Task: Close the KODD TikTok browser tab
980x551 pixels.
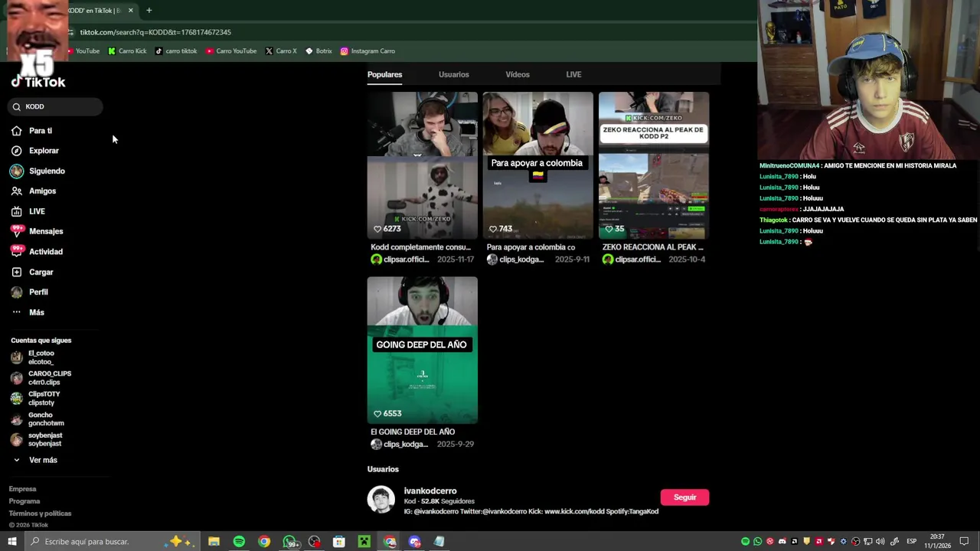Action: [x=130, y=10]
